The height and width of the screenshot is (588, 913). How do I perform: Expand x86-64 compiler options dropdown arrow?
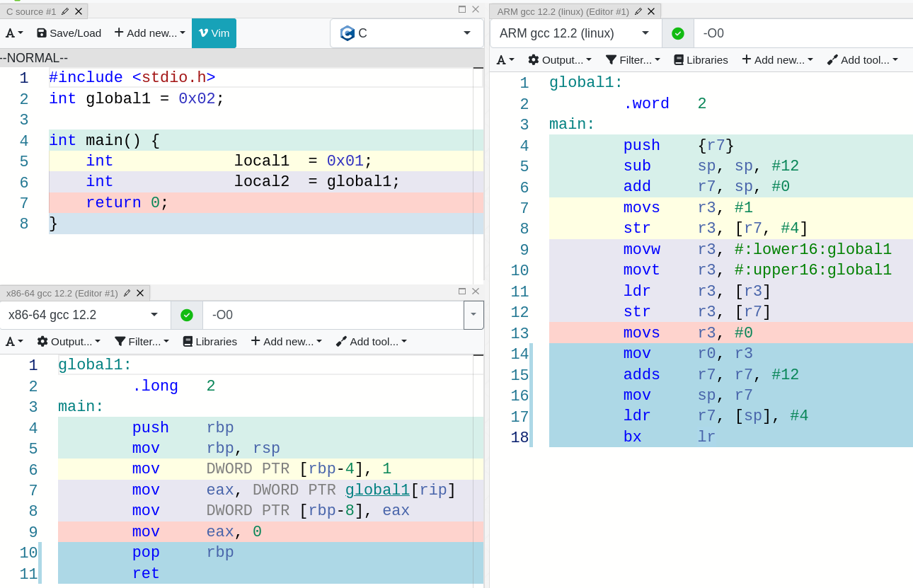(473, 315)
